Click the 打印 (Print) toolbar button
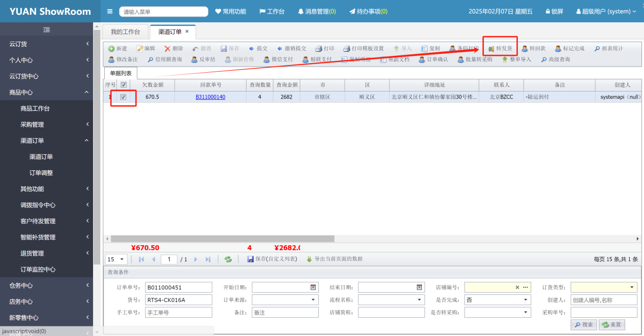 coord(324,48)
